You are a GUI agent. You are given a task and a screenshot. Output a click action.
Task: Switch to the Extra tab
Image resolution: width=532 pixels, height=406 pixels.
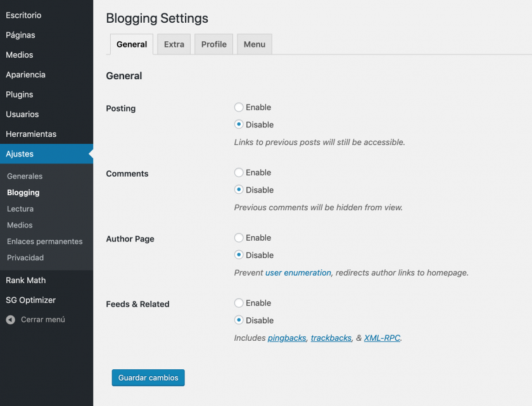click(174, 44)
